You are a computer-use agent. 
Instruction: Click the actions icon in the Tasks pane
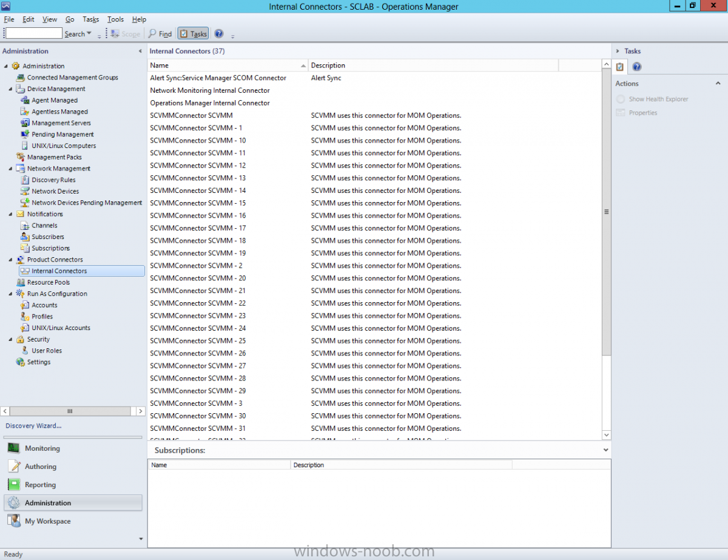click(620, 67)
